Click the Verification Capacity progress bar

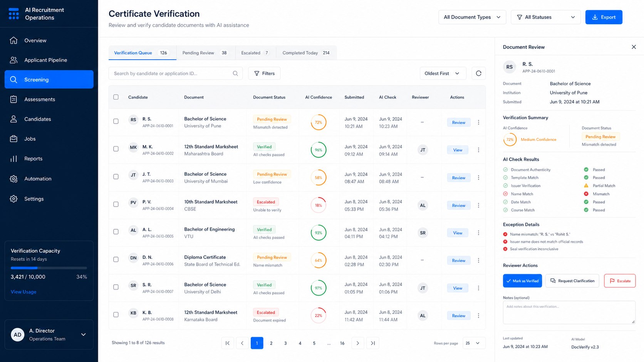[x=49, y=268]
